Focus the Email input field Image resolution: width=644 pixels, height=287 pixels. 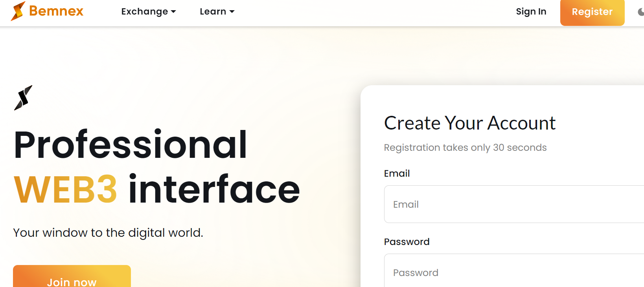coord(511,204)
